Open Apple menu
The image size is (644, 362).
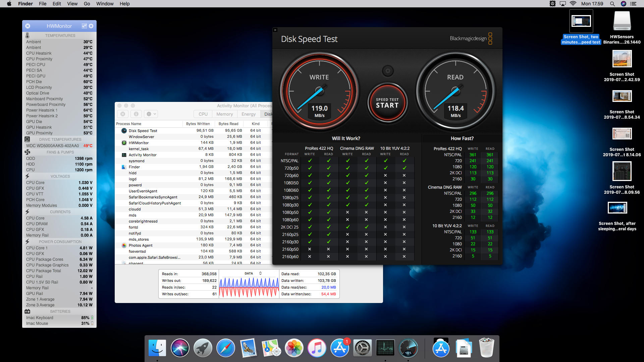pyautogui.click(x=9, y=4)
